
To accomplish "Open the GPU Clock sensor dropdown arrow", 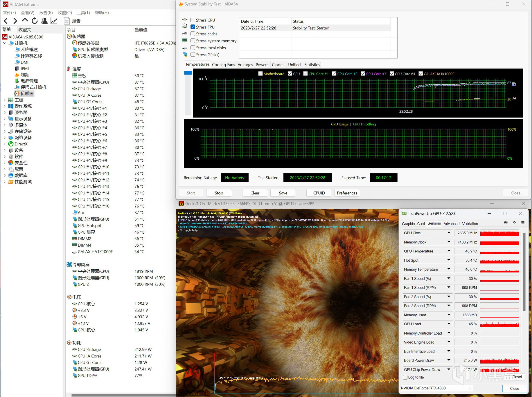I will click(449, 233).
